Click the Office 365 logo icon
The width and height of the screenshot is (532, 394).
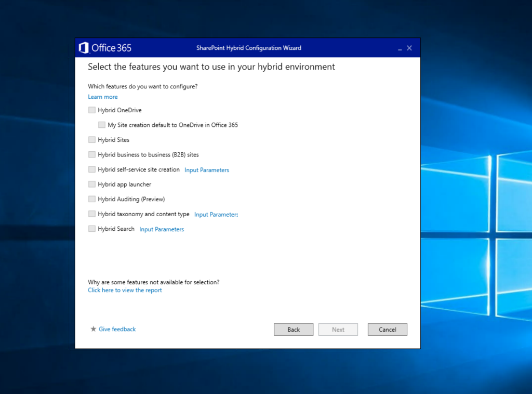point(84,48)
